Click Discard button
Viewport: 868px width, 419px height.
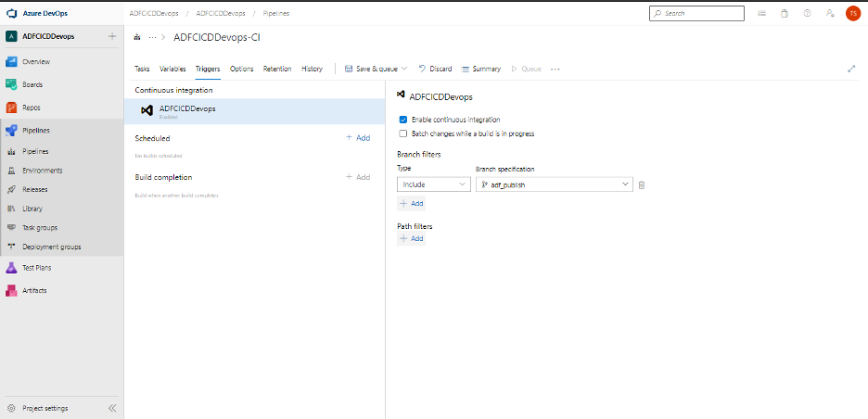435,70
